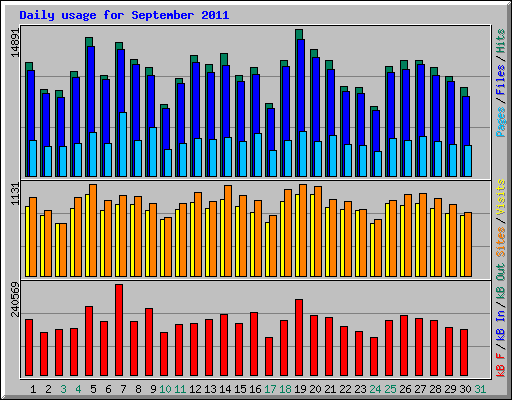Image resolution: width=512 pixels, height=400 pixels.
Task: Click the green 'Hits' legend label
Action: pos(501,41)
